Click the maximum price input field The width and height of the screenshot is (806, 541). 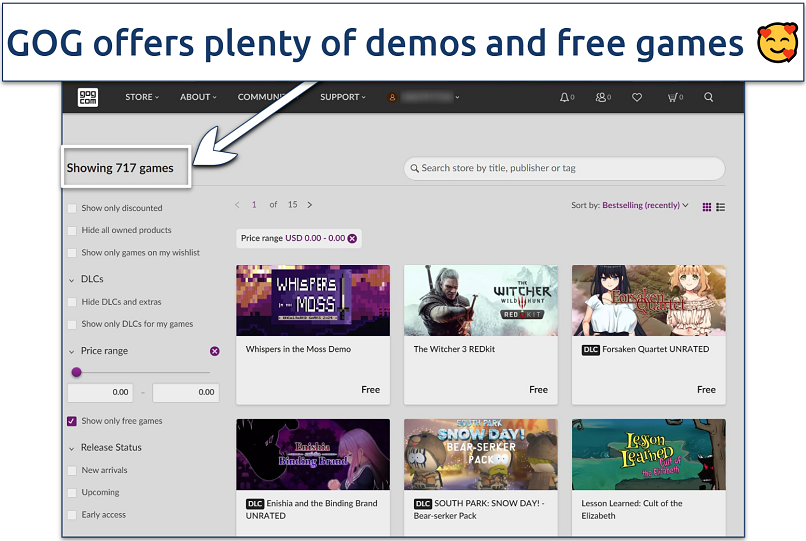[186, 392]
